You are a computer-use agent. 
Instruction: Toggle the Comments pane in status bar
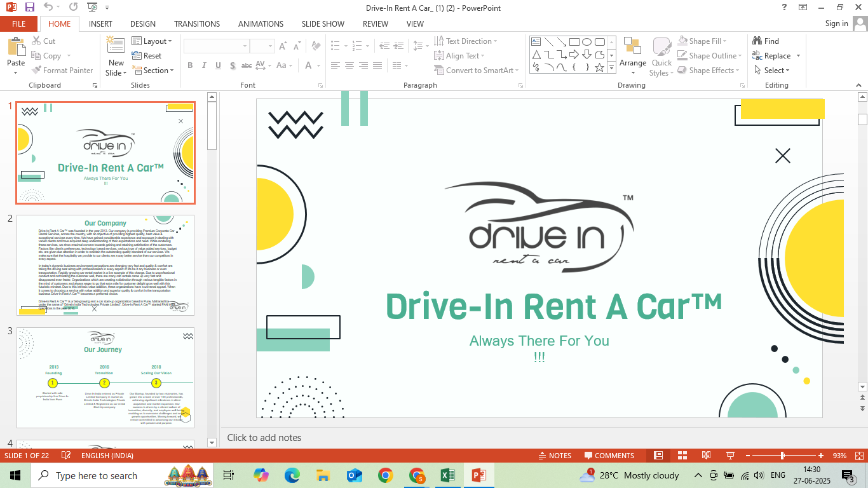pos(609,456)
